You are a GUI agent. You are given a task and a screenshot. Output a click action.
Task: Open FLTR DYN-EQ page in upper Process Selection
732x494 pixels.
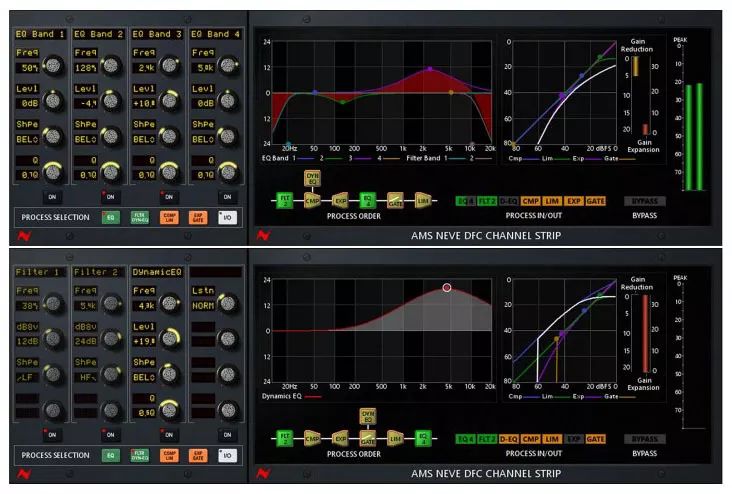coord(140,218)
